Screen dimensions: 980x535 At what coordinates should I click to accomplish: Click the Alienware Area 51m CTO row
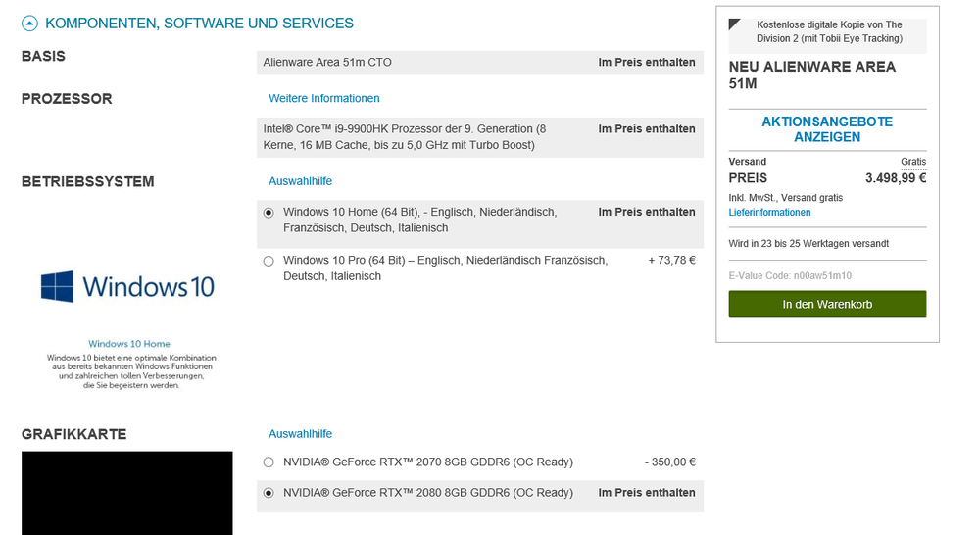coord(479,63)
